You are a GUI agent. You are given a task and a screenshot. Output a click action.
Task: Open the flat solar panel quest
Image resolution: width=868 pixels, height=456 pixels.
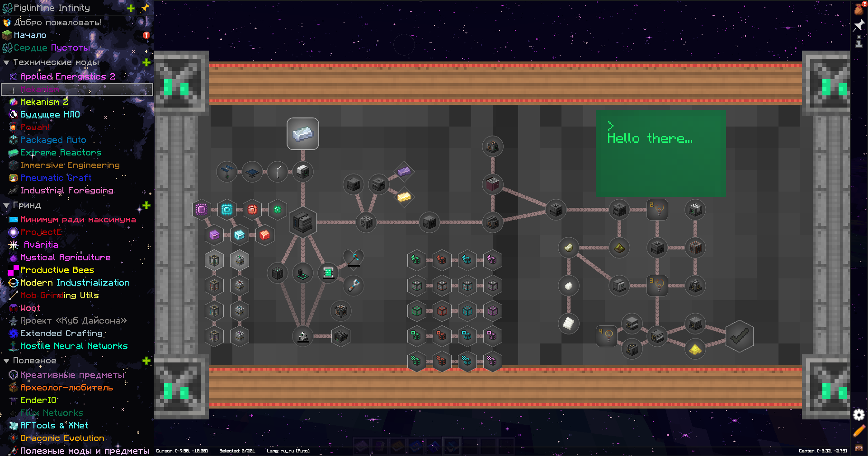tap(252, 172)
